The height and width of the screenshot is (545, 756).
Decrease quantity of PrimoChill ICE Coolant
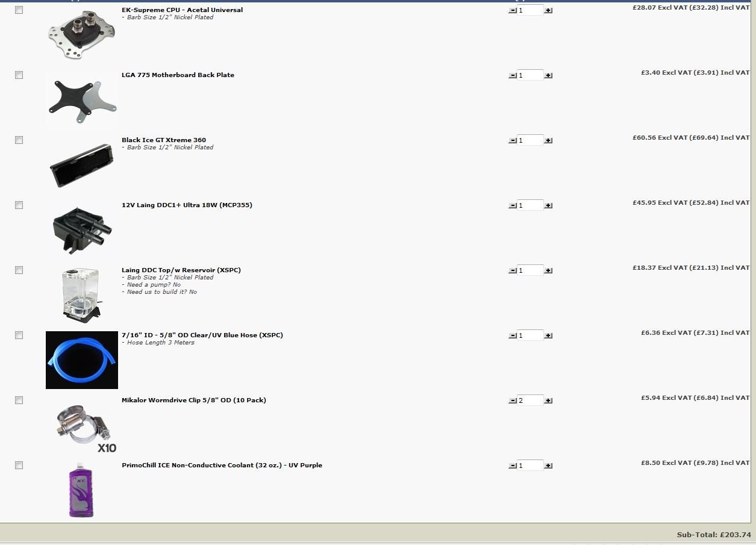click(x=513, y=466)
